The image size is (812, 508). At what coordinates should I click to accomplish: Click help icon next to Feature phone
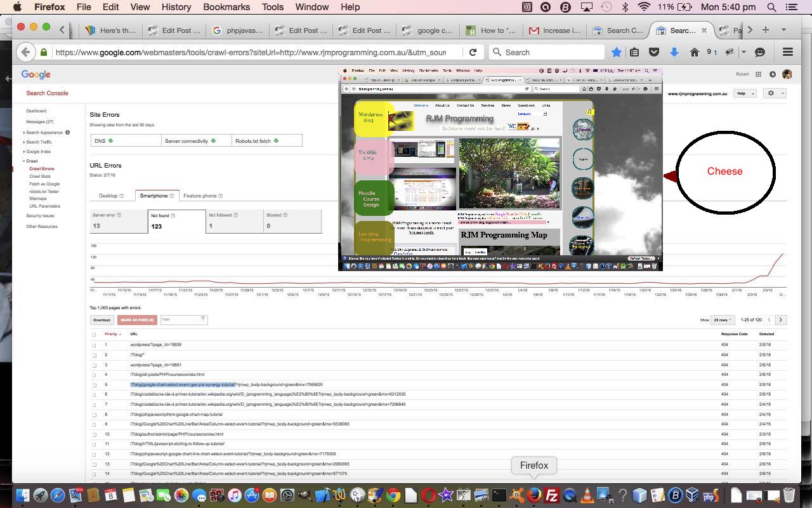pyautogui.click(x=220, y=196)
